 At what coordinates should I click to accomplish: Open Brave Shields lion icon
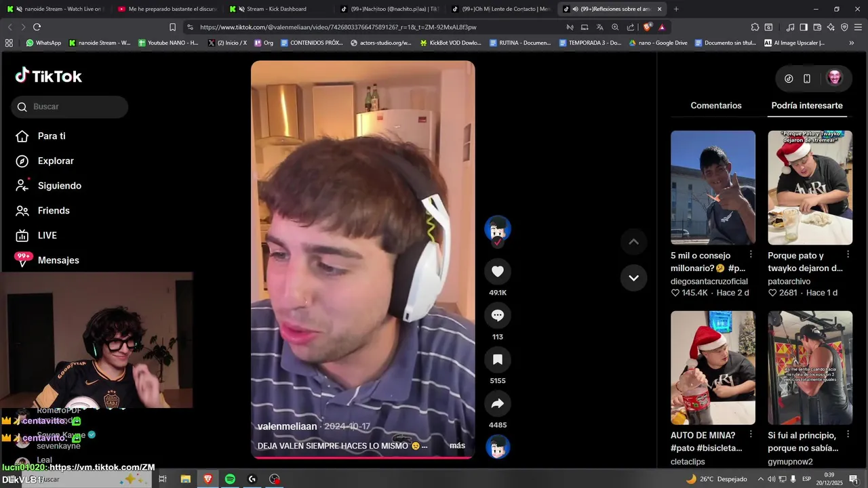[647, 27]
